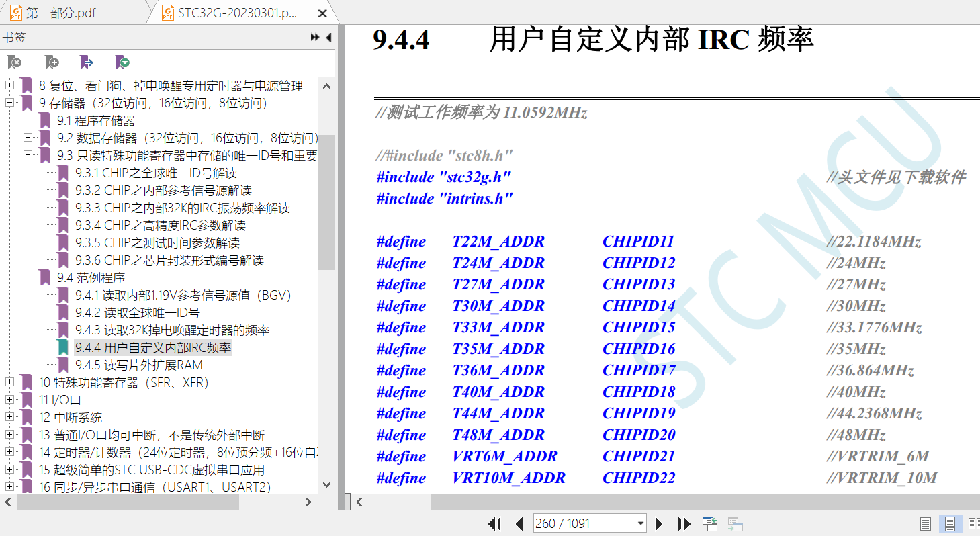
Task: Click the next view navigation icon
Action: coord(734,524)
